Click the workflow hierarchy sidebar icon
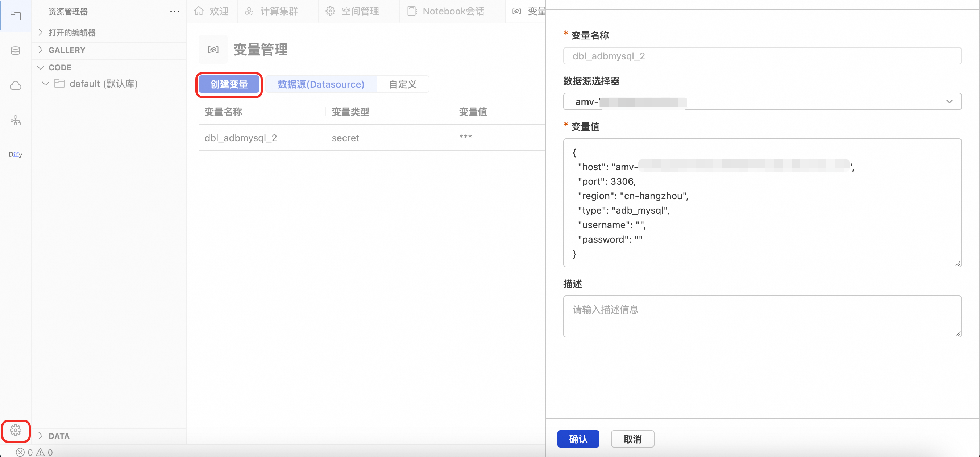The image size is (980, 457). point(16,121)
